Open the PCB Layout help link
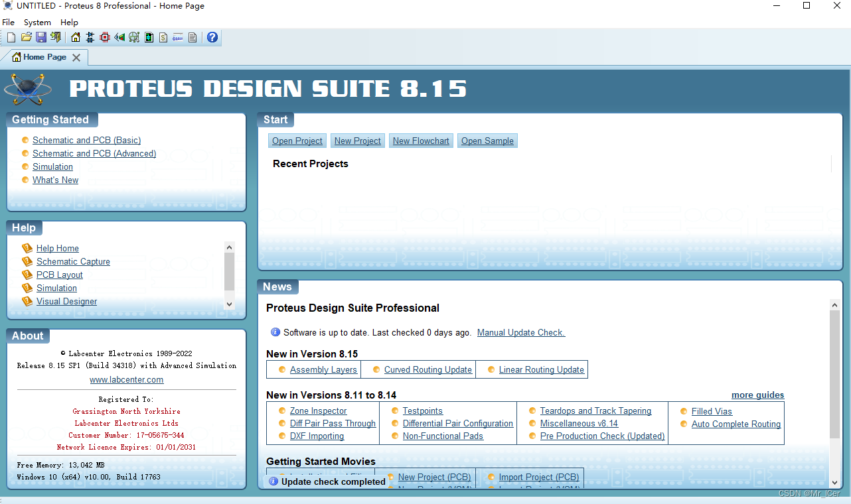The width and height of the screenshot is (851, 504). click(60, 275)
